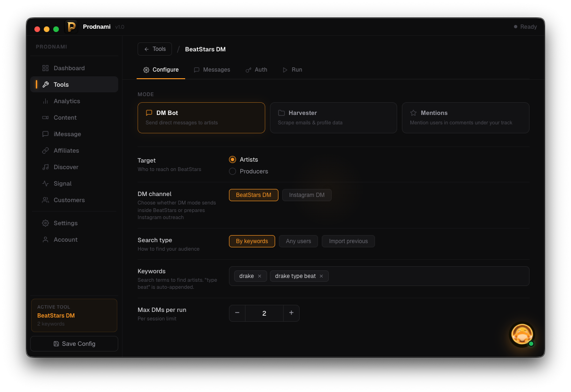Click the Max DMs value field
This screenshot has height=392, width=571.
(264, 313)
